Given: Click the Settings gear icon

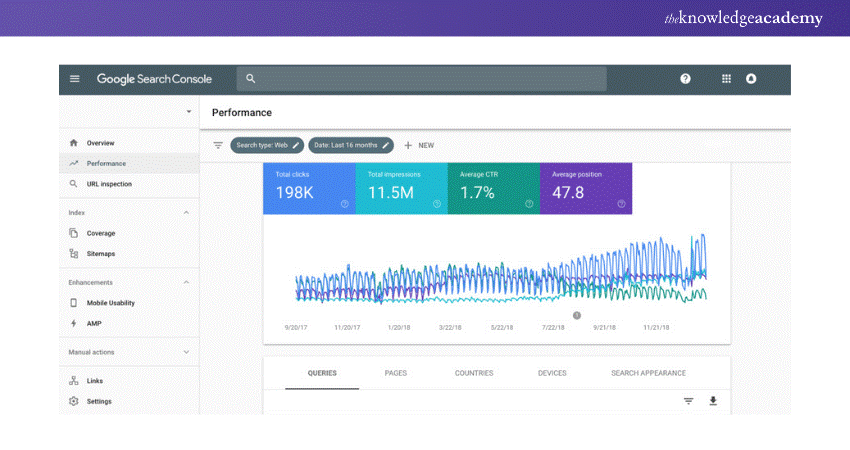Looking at the screenshot, I should click(74, 401).
